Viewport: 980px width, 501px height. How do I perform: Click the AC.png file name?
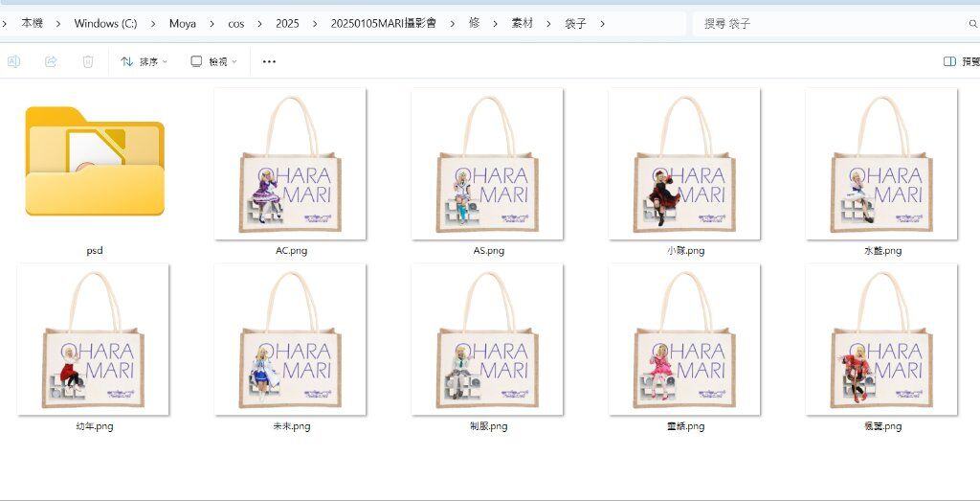pos(291,251)
